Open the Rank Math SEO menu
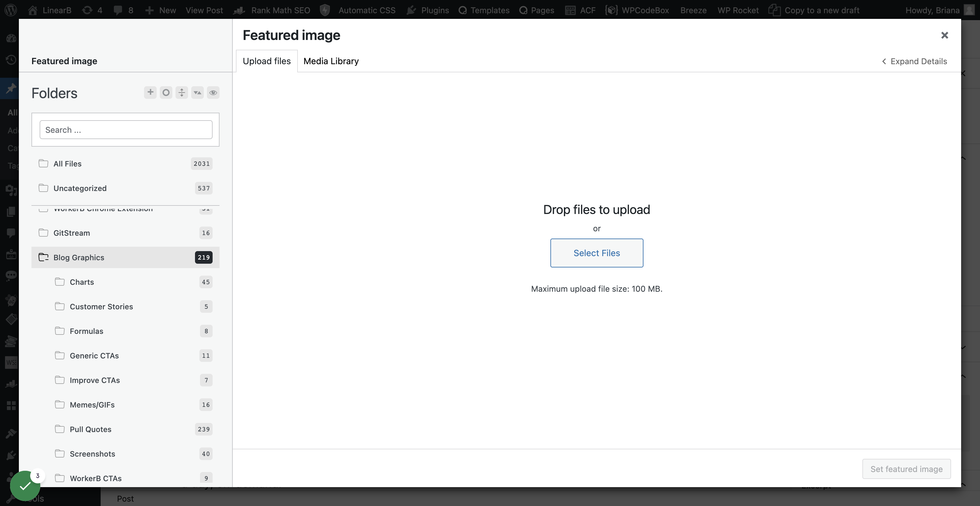 point(272,10)
